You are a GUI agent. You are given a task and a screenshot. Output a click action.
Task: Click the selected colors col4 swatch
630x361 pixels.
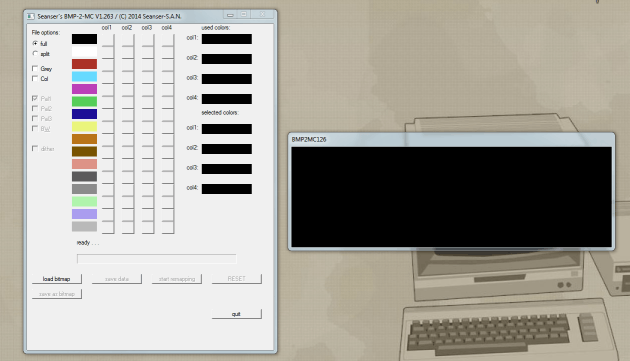(x=227, y=189)
